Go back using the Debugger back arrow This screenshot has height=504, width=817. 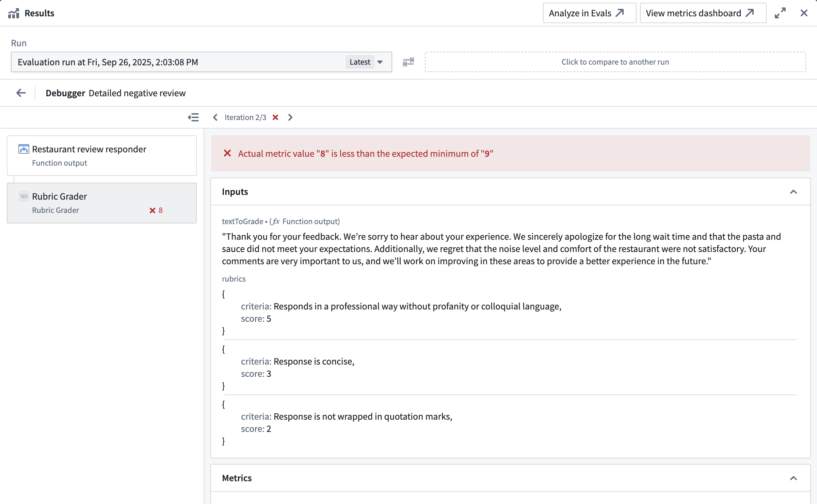[20, 93]
